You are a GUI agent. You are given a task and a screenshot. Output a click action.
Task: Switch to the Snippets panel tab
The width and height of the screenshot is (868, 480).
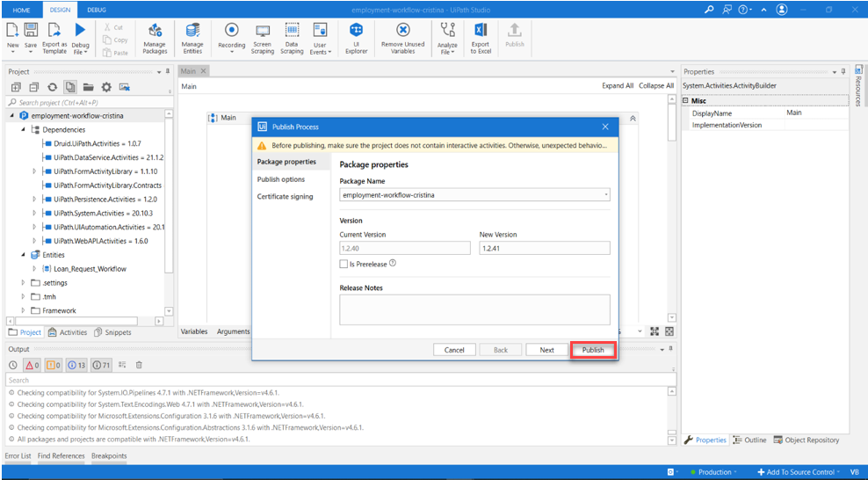(113, 332)
